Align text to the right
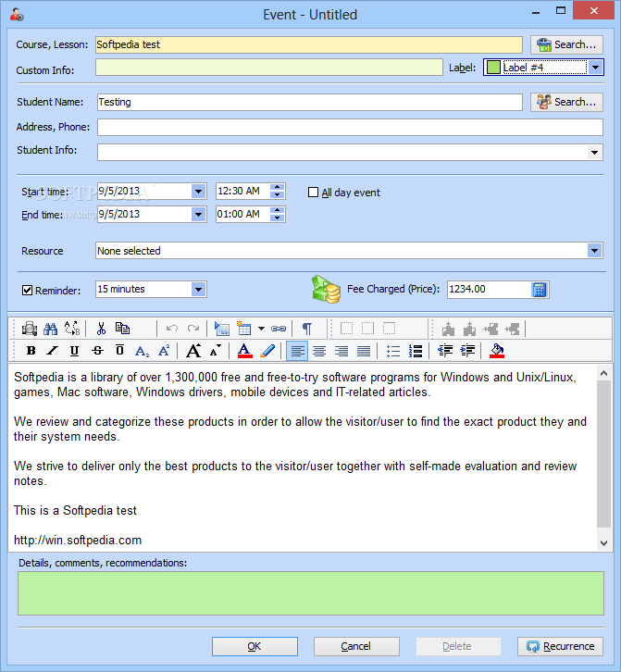Screen dimensions: 621x672 pos(342,351)
